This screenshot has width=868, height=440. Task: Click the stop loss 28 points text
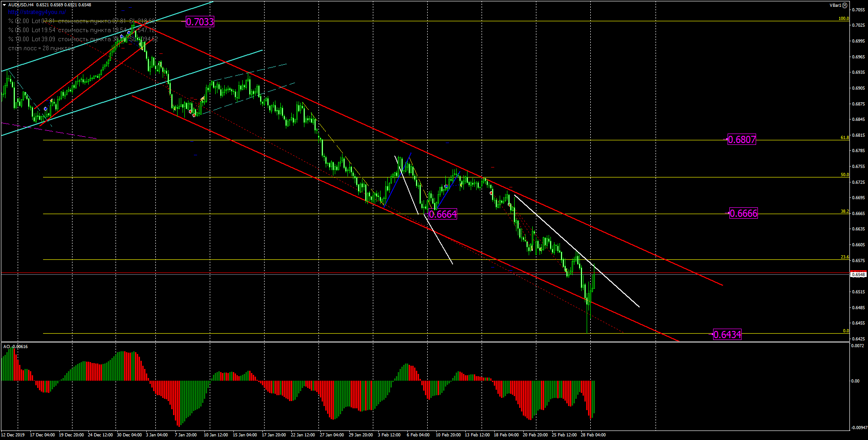point(41,48)
